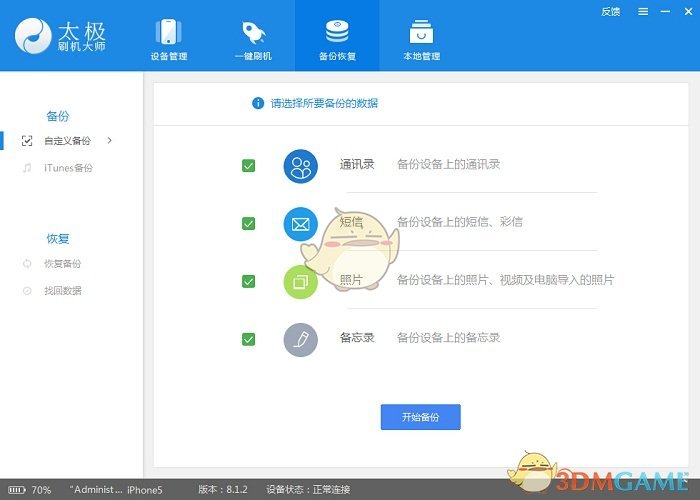Open the 本地管理 tab
700x500 pixels.
(421, 39)
